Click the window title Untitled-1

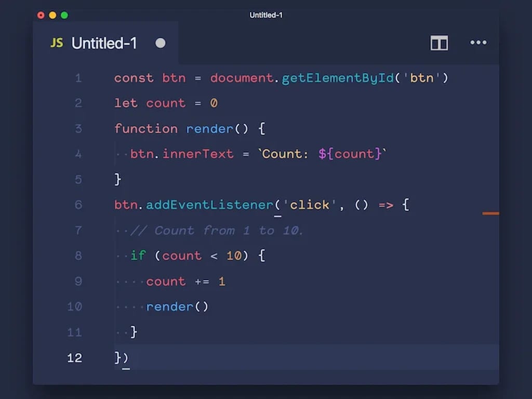266,15
